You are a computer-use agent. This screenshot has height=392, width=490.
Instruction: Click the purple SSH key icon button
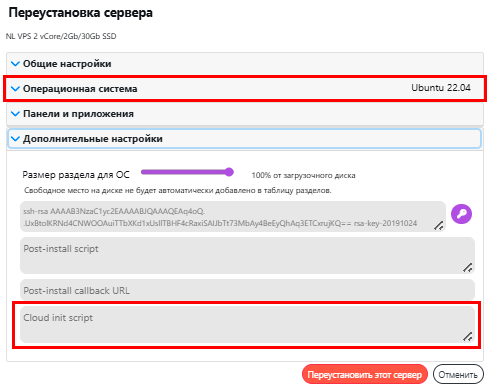point(461,214)
